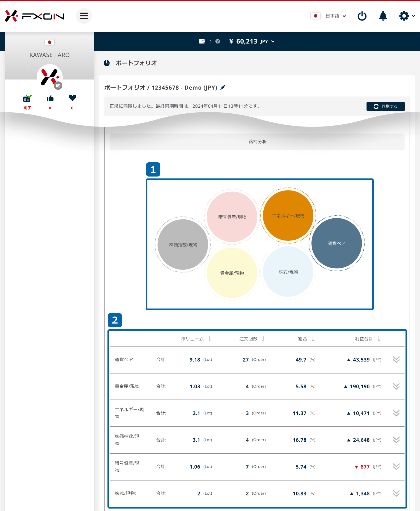Viewport: 420px width, 511px height.
Task: Click the orange エネルギー/現物 bubble
Action: pyautogui.click(x=288, y=216)
